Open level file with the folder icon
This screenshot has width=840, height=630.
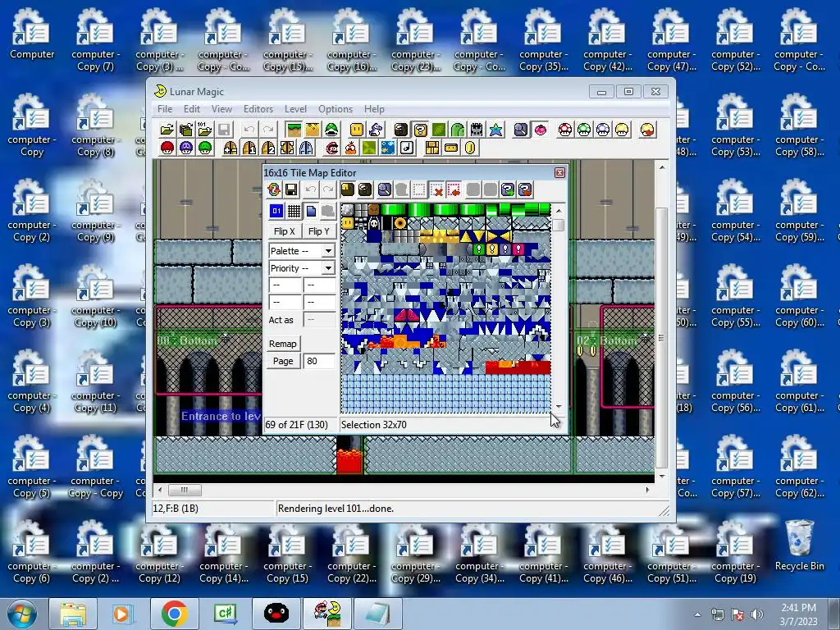[167, 130]
